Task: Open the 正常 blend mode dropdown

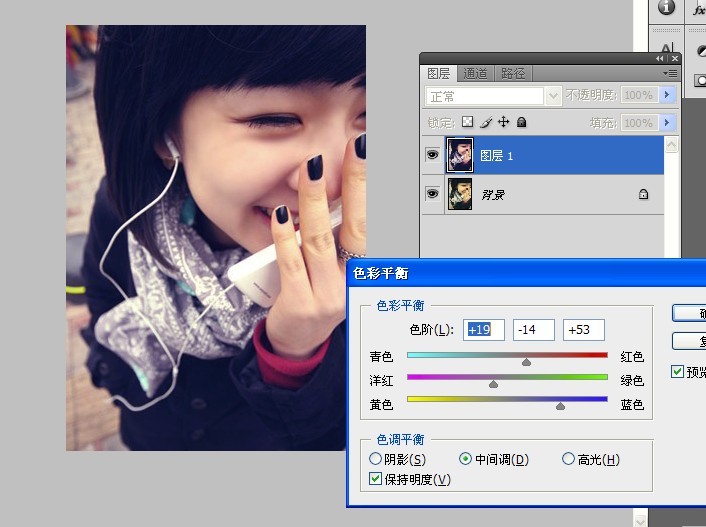Action: click(553, 96)
